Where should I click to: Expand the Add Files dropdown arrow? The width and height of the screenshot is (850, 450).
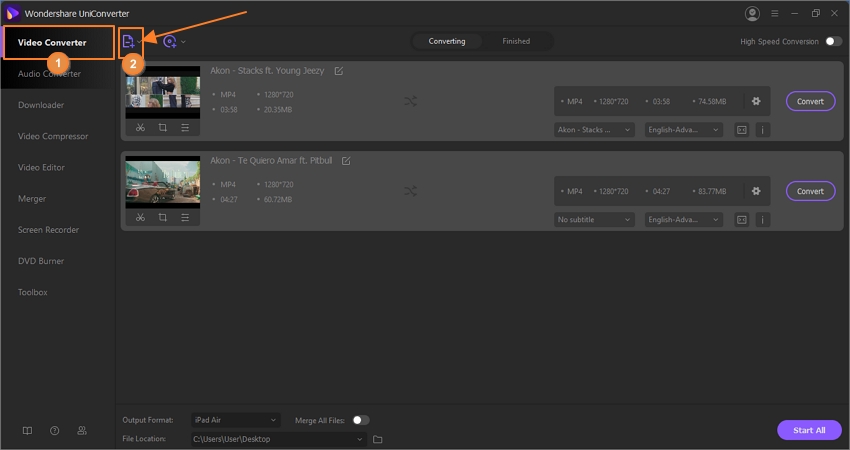139,42
